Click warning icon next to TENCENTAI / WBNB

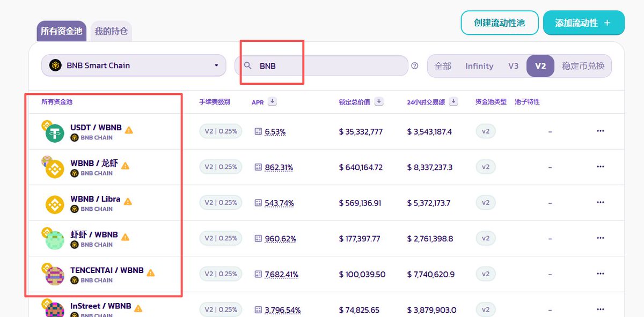point(151,272)
